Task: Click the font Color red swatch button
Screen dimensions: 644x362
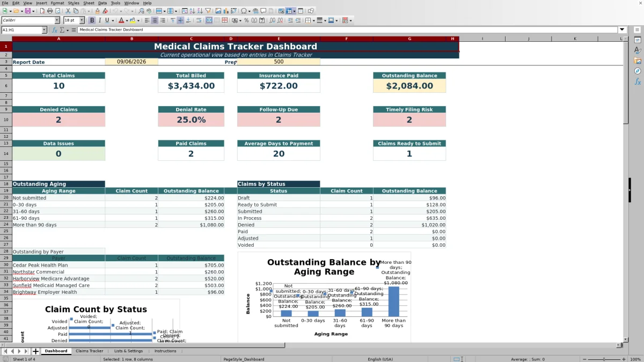Action: (121, 20)
